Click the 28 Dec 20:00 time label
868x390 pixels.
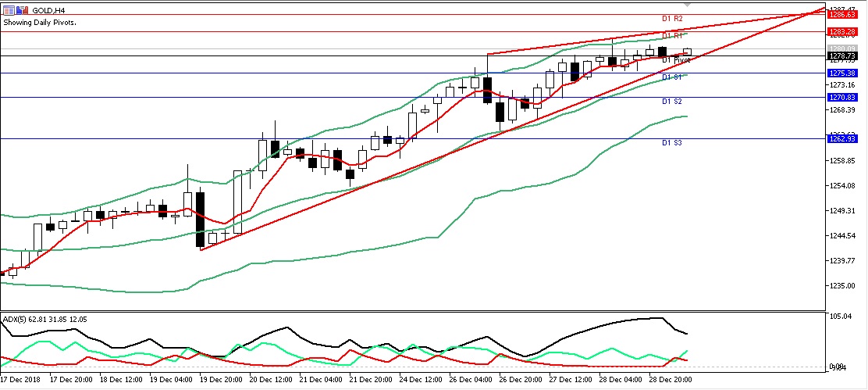tap(671, 380)
